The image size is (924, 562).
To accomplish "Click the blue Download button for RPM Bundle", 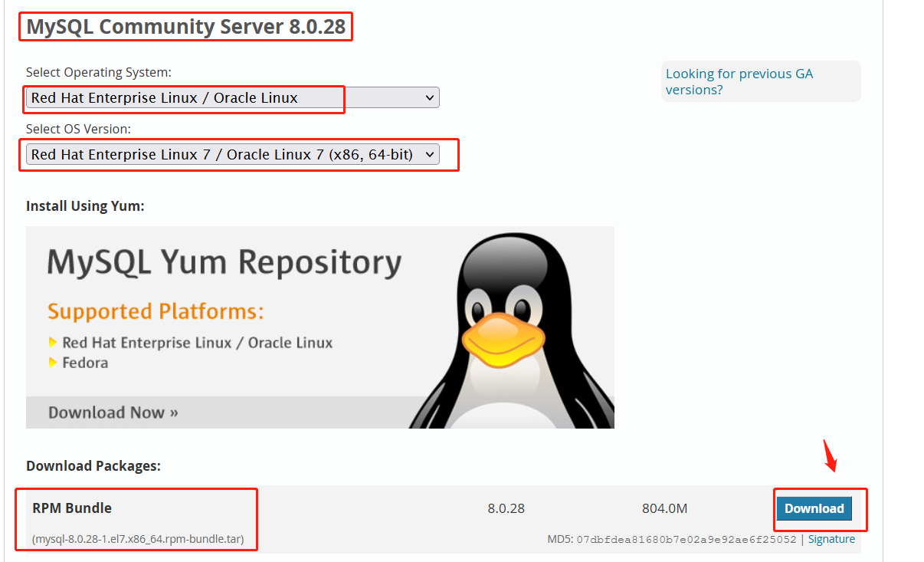I will 814,508.
